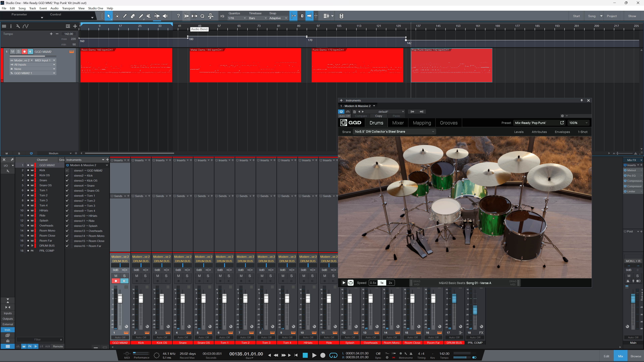644x362 pixels.
Task: Uncheck stereo4 → Snare output
Action: point(67,186)
